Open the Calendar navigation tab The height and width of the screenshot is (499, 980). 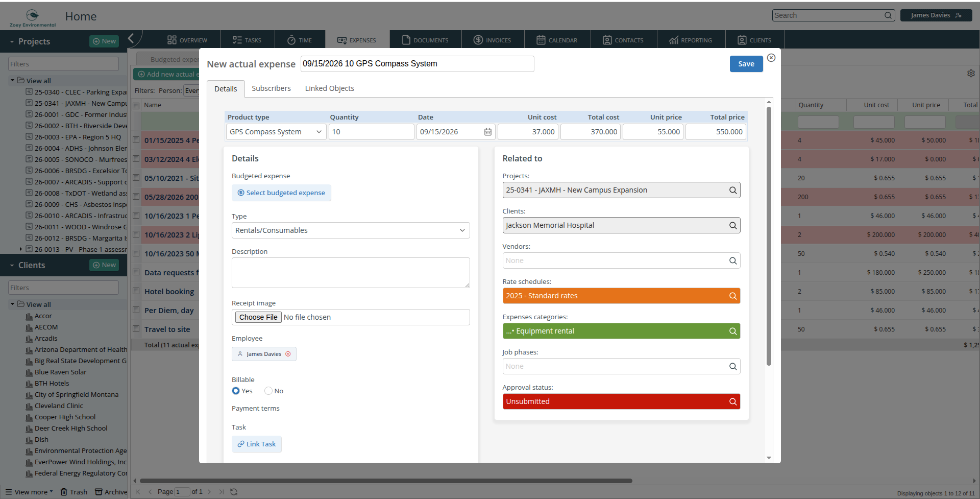pos(557,40)
